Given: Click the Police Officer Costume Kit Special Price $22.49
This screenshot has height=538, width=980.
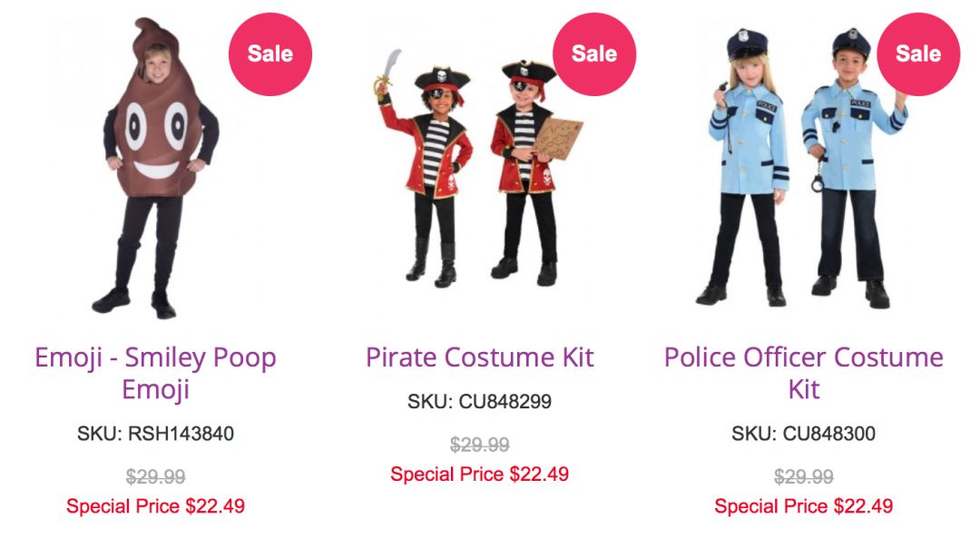Looking at the screenshot, I should coord(803,506).
